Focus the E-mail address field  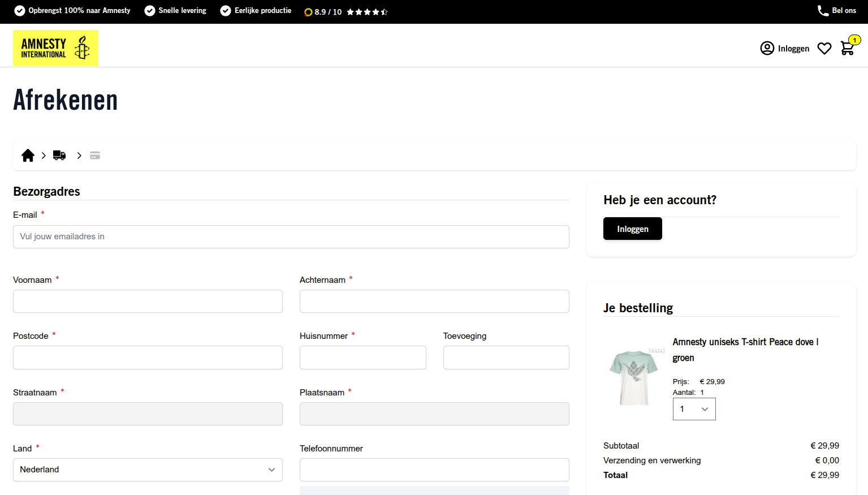291,236
